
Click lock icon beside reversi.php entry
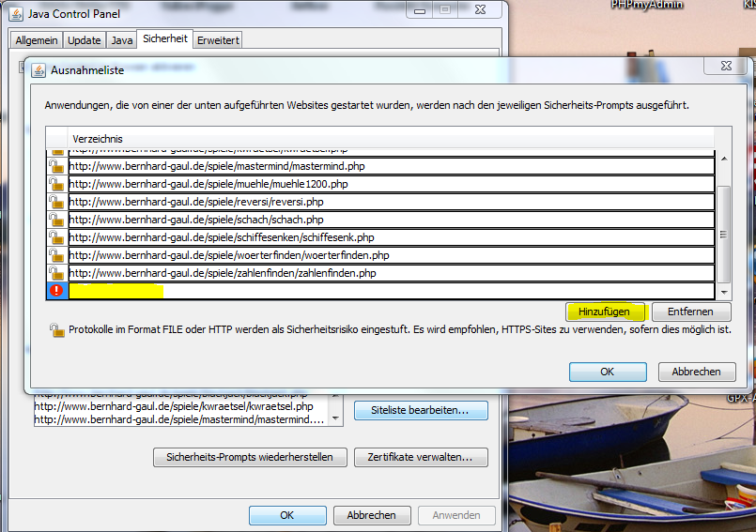point(56,202)
